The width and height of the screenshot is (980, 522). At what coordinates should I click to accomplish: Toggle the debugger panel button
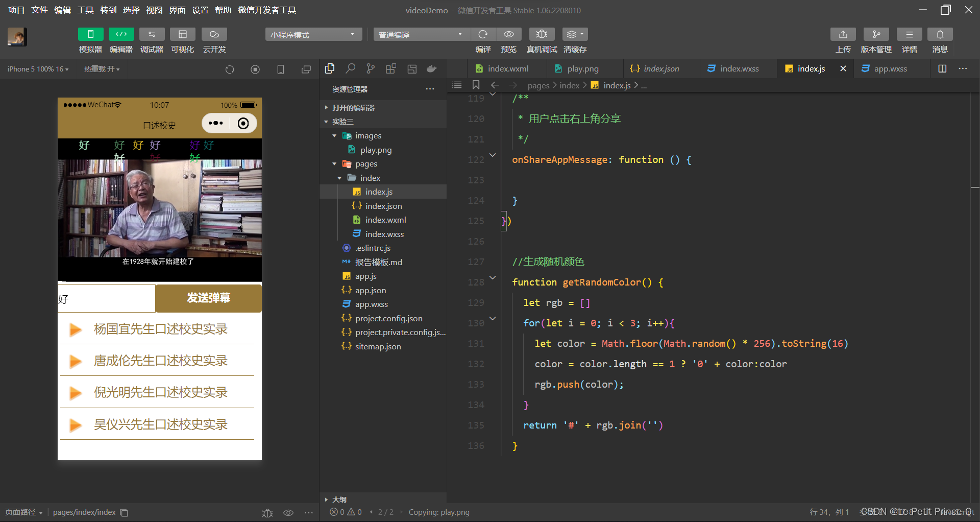click(152, 34)
